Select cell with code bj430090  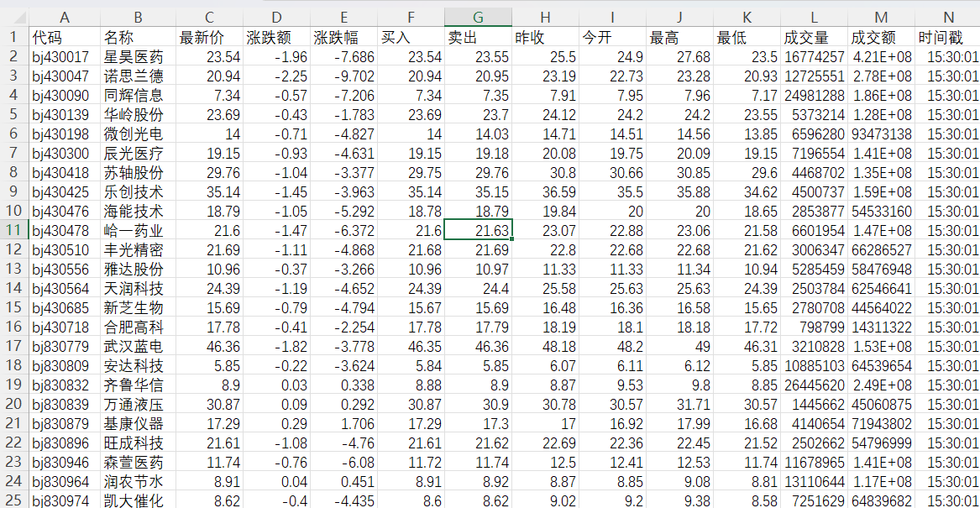click(x=65, y=96)
